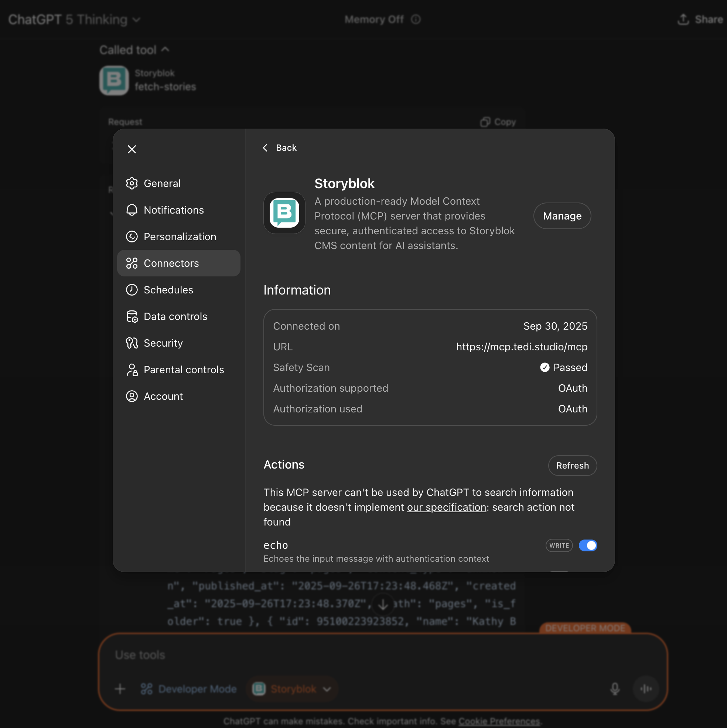
Task: Click the Copy icon for Request
Action: (x=485, y=122)
